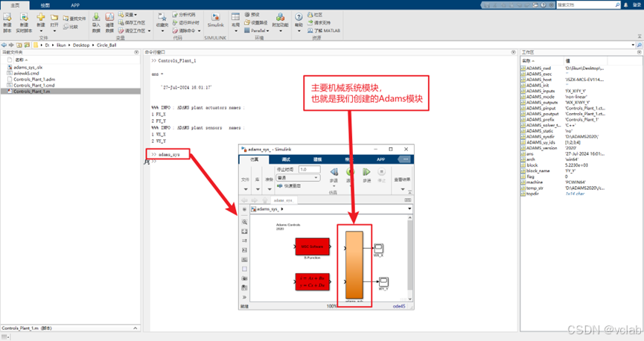Click the yellow plus New icon

pyautogui.click(x=41, y=17)
